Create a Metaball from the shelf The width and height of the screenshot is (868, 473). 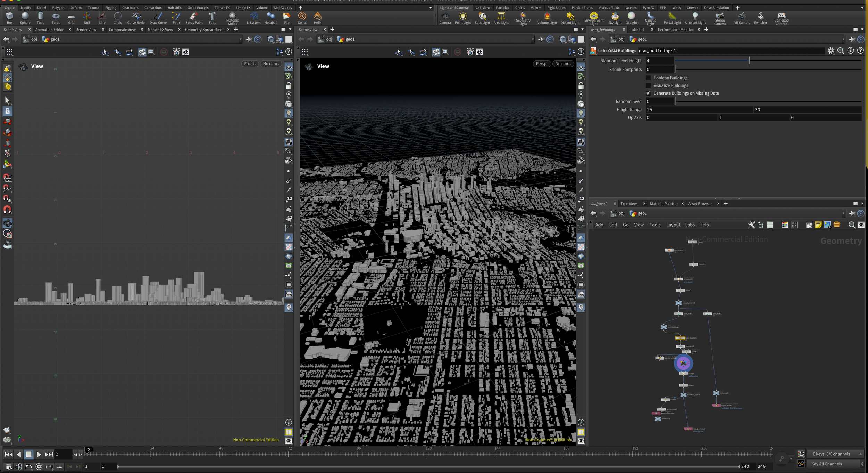coord(270,17)
